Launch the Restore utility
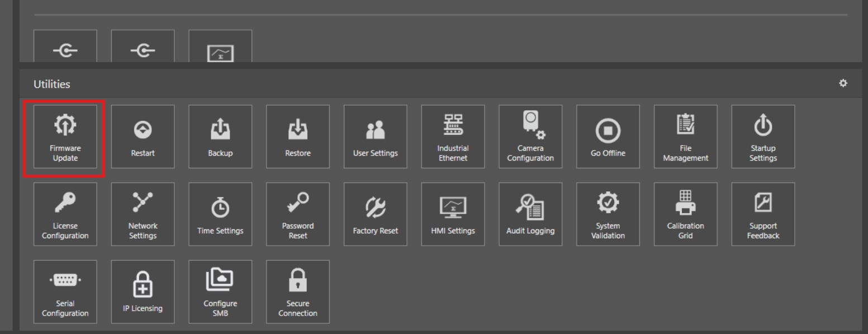 (298, 137)
